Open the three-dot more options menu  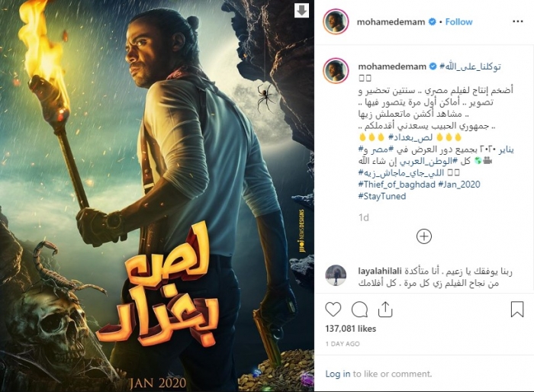pyautogui.click(x=518, y=21)
